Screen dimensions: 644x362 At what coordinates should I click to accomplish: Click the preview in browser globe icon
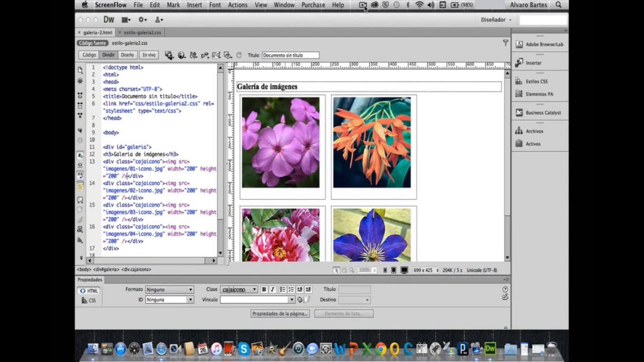tap(182, 55)
